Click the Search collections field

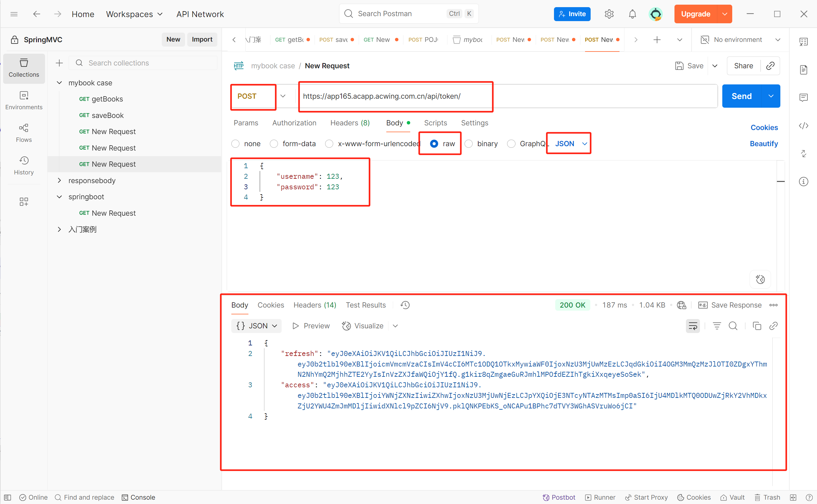click(x=143, y=63)
